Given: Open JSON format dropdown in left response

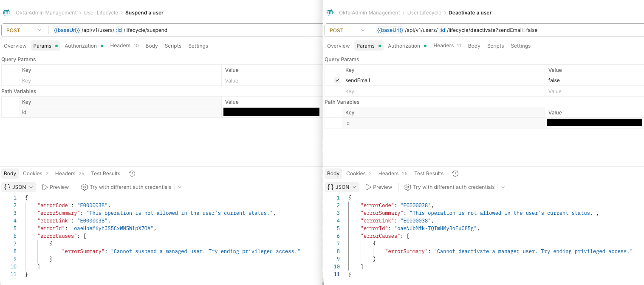Looking at the screenshot, I should click(19, 187).
